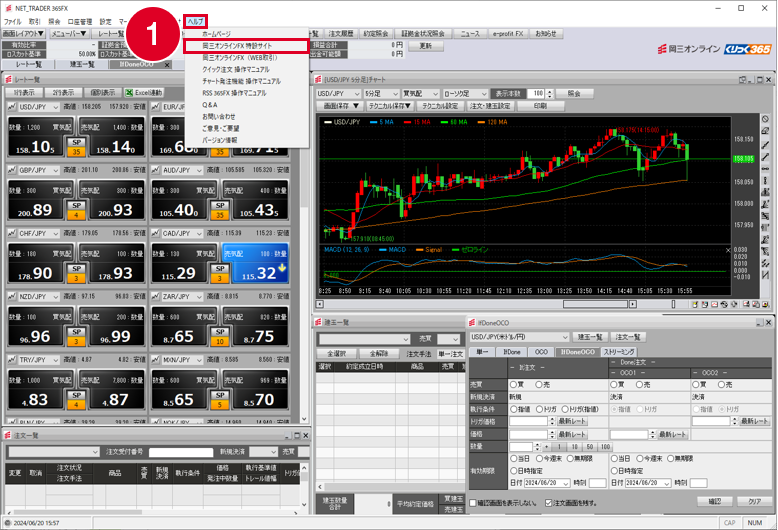Open the 画面レイアウト dropdown button
778x530 pixels.
click(23, 34)
